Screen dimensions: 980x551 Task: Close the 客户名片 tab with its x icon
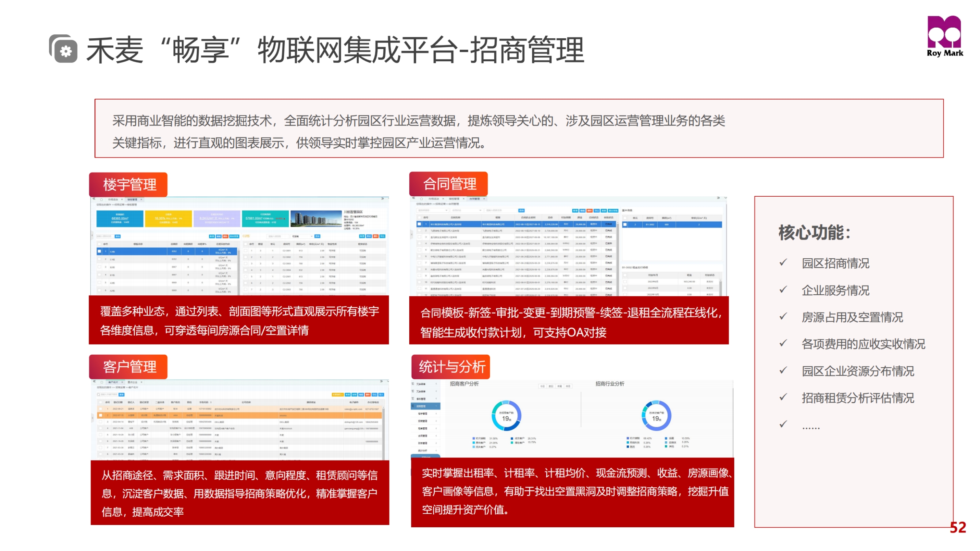click(122, 382)
